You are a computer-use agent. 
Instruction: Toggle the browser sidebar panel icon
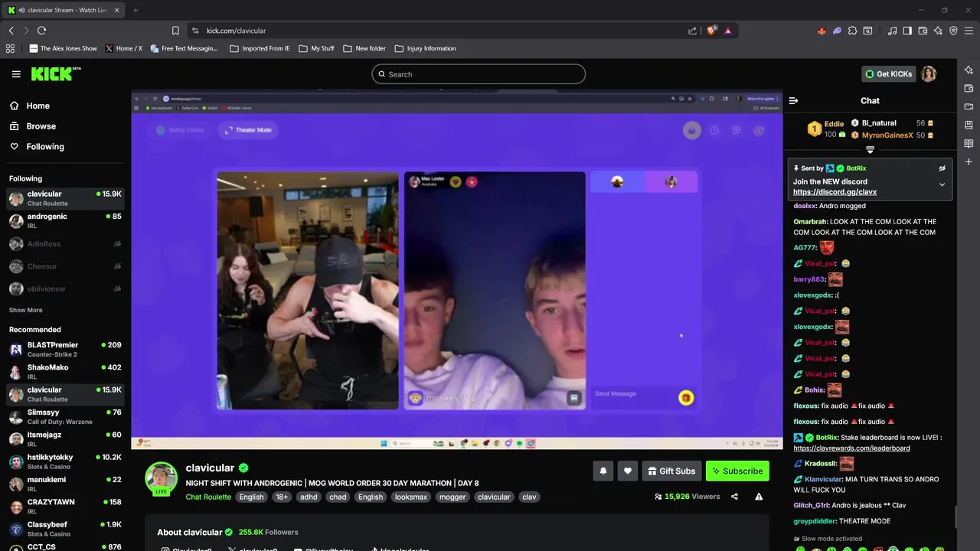(907, 31)
